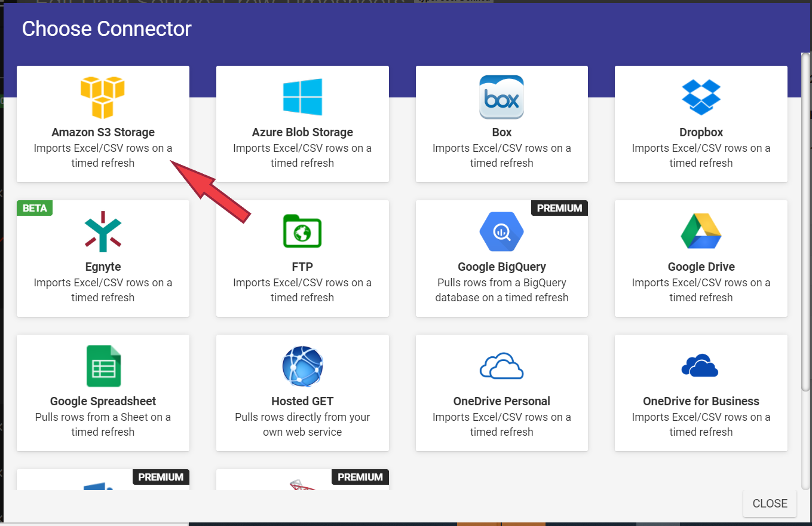Click the OneDrive Personal cloud outline icon
Image resolution: width=812 pixels, height=526 pixels.
(502, 366)
